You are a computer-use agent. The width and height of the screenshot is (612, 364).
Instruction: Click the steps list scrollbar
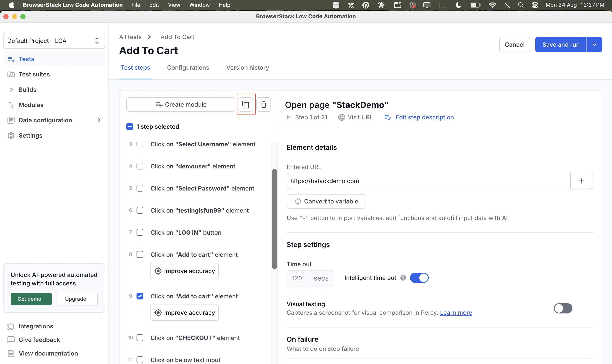[x=274, y=219]
